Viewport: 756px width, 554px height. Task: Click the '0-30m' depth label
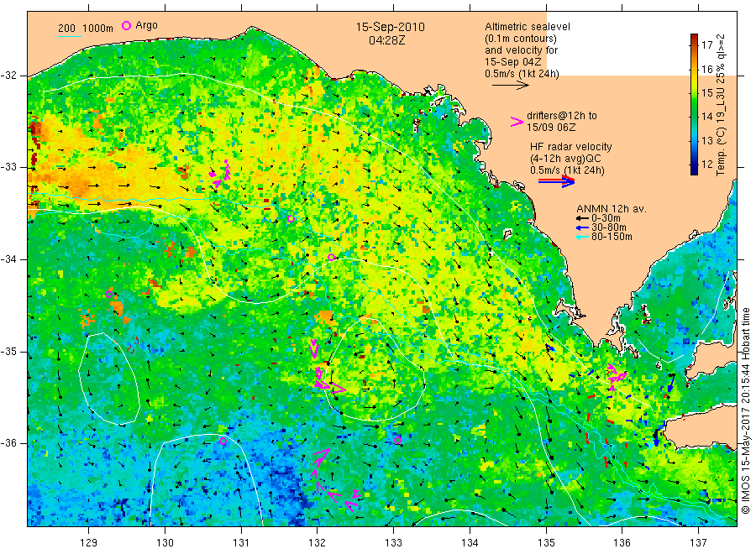(606, 218)
